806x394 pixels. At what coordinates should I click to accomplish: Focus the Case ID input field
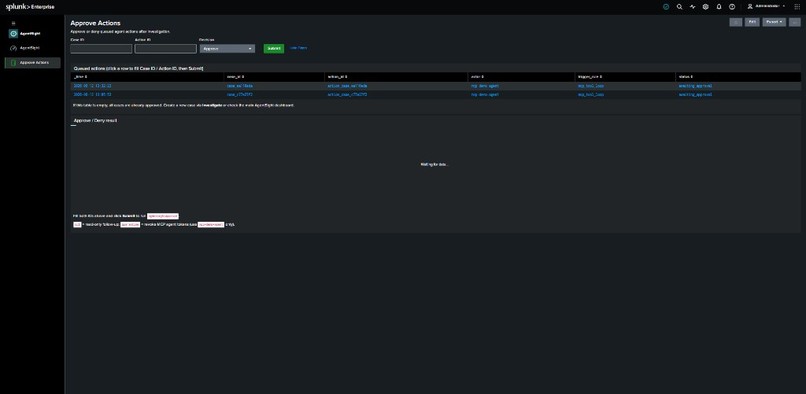point(101,49)
